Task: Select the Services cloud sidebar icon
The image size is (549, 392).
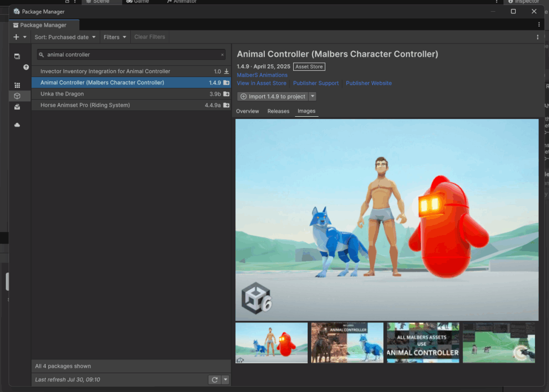Action: coord(17,125)
